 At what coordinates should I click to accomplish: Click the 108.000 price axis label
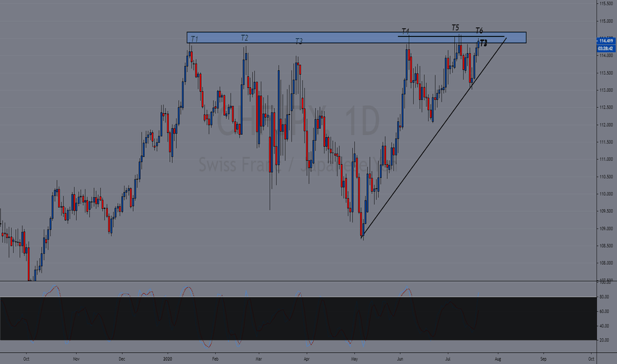click(x=606, y=263)
